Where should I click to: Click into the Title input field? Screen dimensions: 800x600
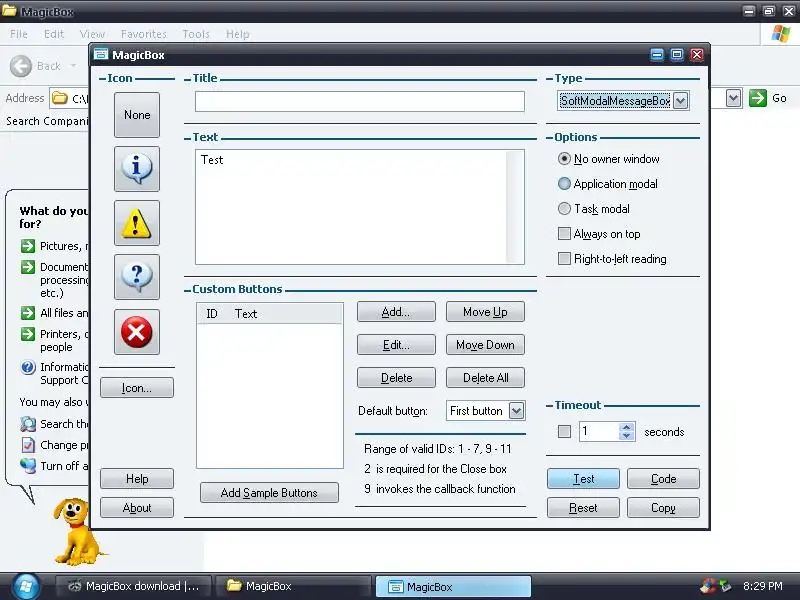[x=359, y=102]
